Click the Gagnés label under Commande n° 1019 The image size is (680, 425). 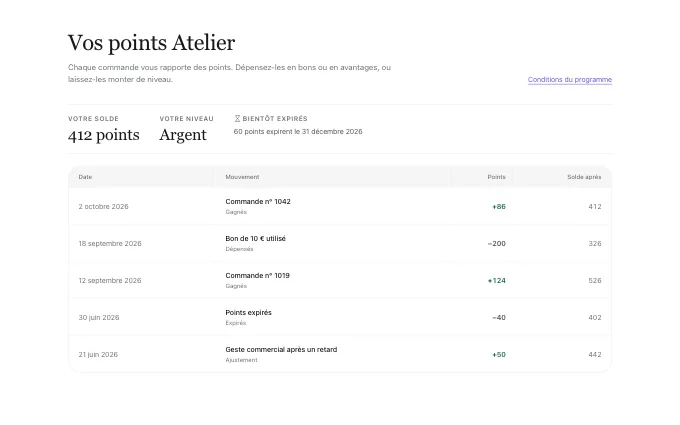pos(236,286)
